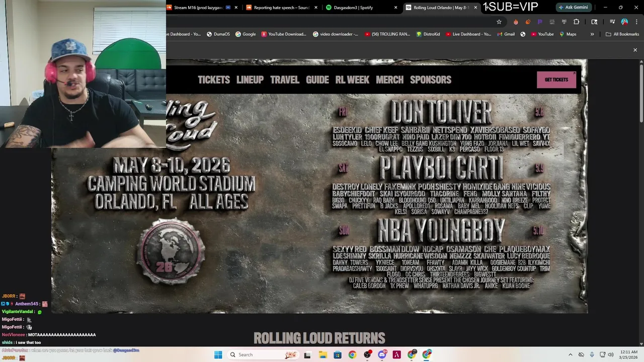Click the purple P extension icon

tap(540, 22)
